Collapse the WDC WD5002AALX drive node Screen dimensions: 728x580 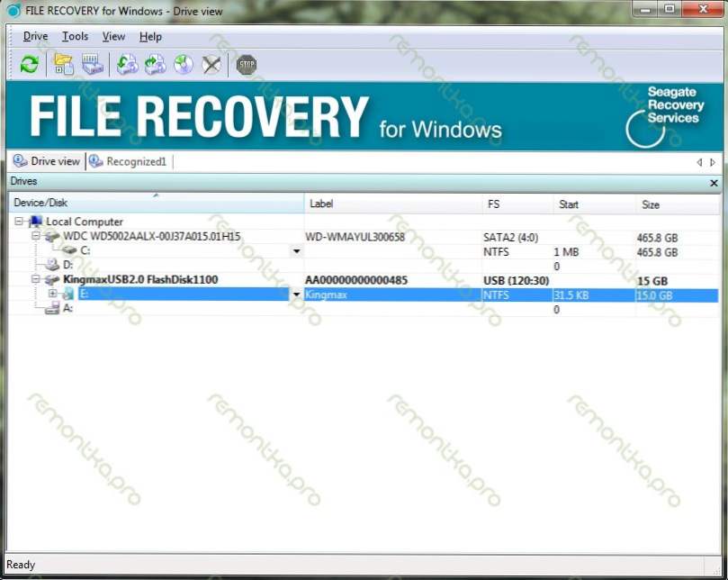(x=36, y=236)
